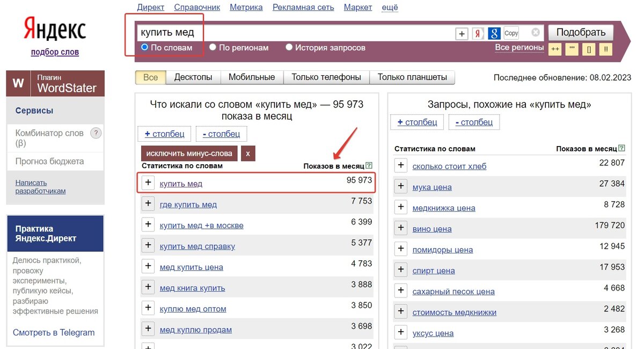Viewport: 644px width, 349px height.
Task: Open 'Директ' in top navigation
Action: click(151, 7)
